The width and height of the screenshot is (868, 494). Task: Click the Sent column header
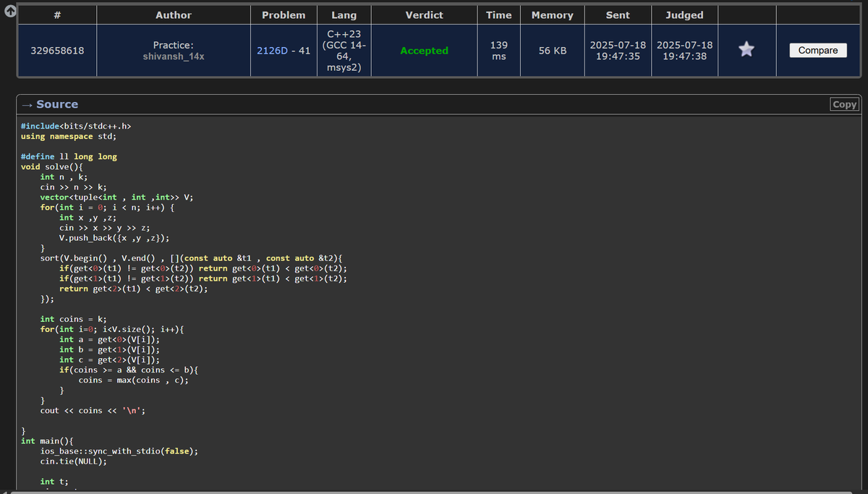coord(618,14)
